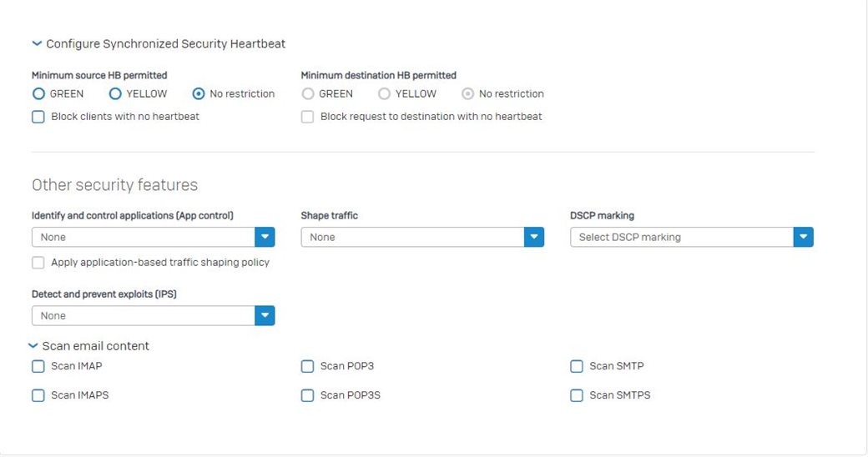868x457 pixels.
Task: Enable Scan IMAPS checkbox
Action: pyautogui.click(x=38, y=395)
